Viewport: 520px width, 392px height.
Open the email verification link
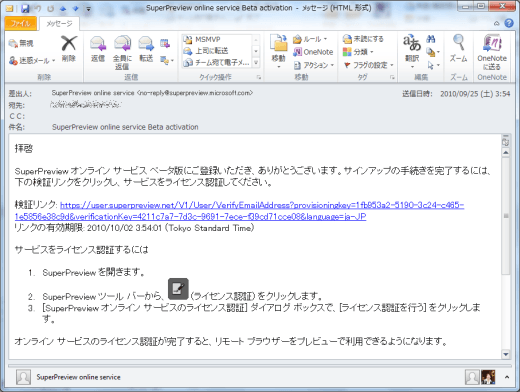239,211
